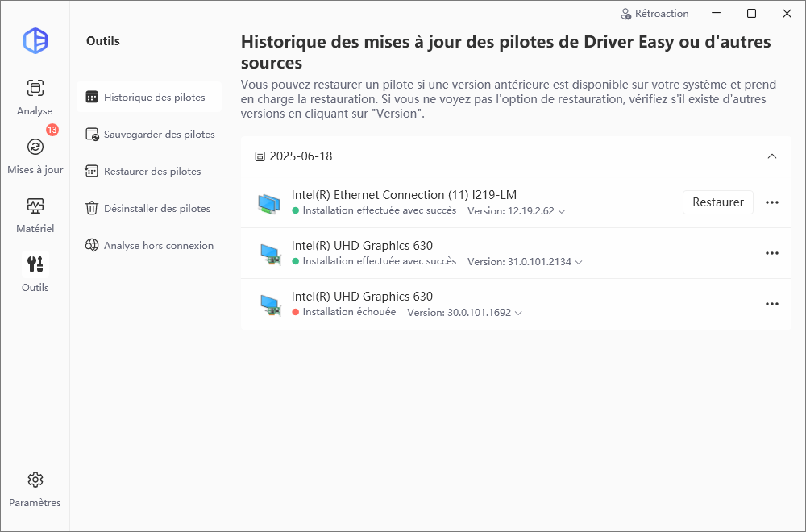806x532 pixels.
Task: Click the Outils panel heading
Action: pos(103,41)
